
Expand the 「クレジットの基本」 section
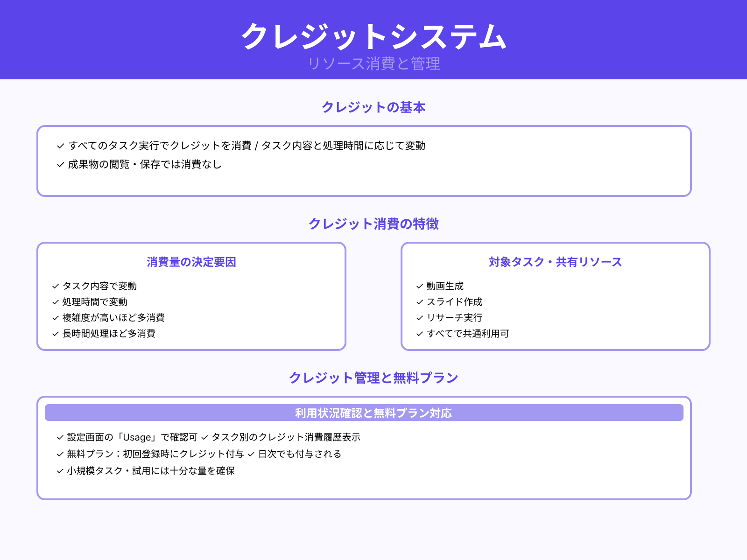[x=374, y=107]
